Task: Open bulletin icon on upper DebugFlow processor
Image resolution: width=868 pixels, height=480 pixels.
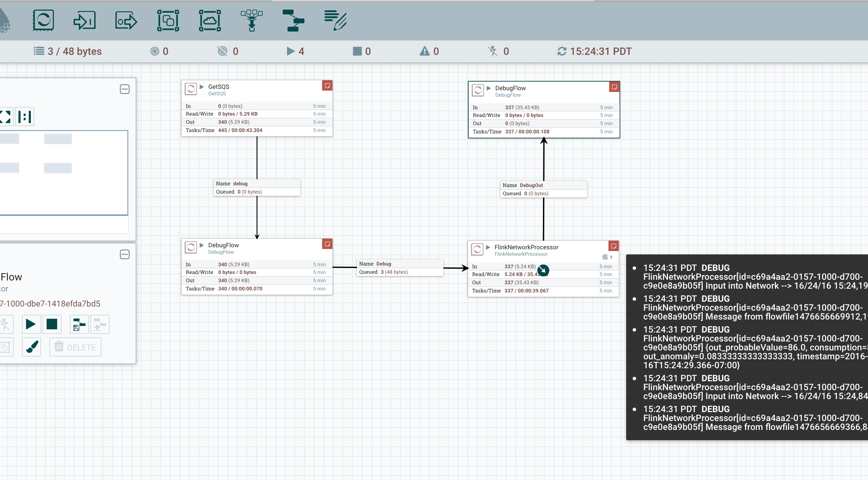Action: 614,87
